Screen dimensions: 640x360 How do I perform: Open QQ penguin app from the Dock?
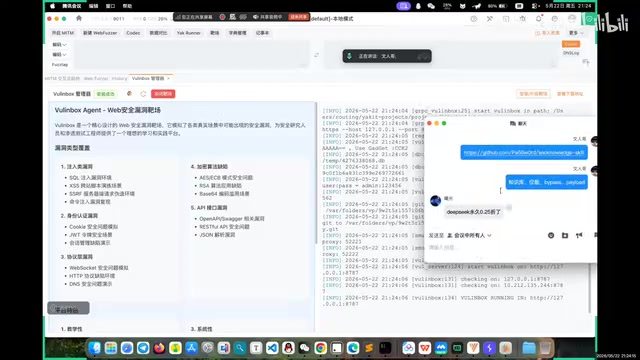pos(289,348)
